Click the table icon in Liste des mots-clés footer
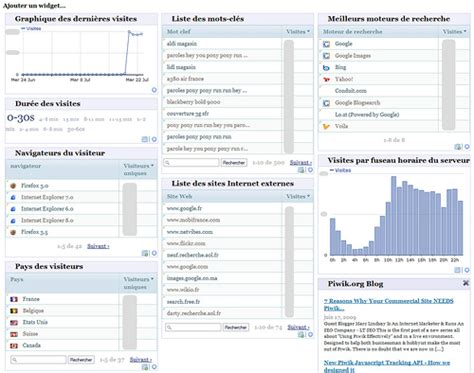 point(301,170)
